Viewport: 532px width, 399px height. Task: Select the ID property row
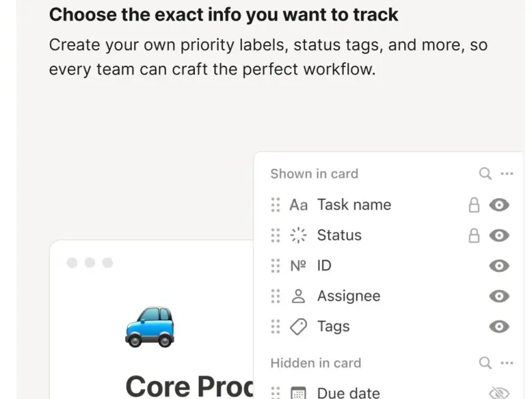324,266
